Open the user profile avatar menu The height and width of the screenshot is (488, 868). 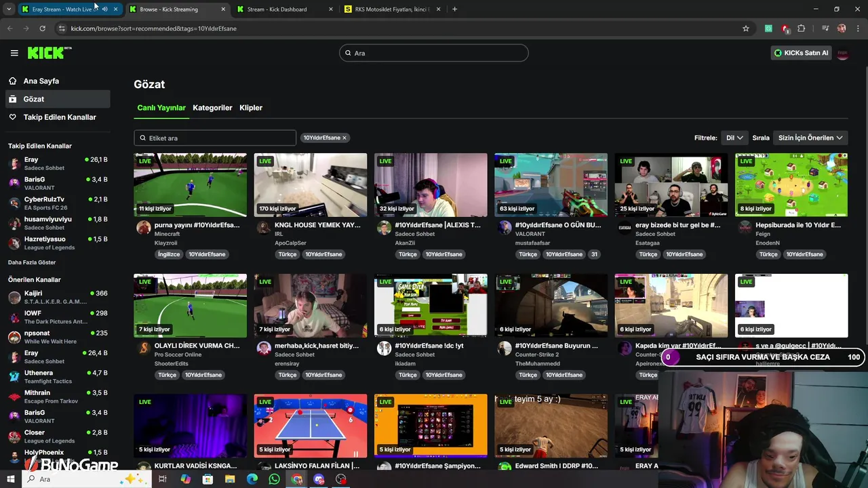coord(843,53)
